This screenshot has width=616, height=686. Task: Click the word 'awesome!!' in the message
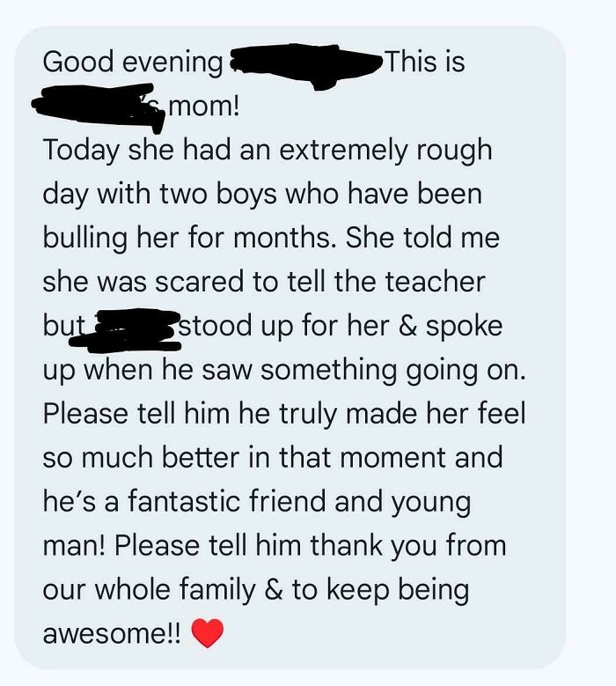pyautogui.click(x=112, y=633)
